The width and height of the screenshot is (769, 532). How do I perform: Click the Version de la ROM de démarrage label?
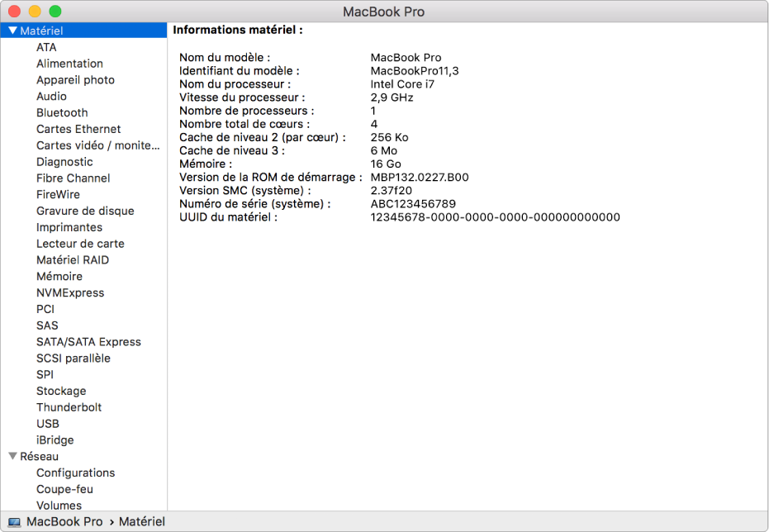[271, 177]
